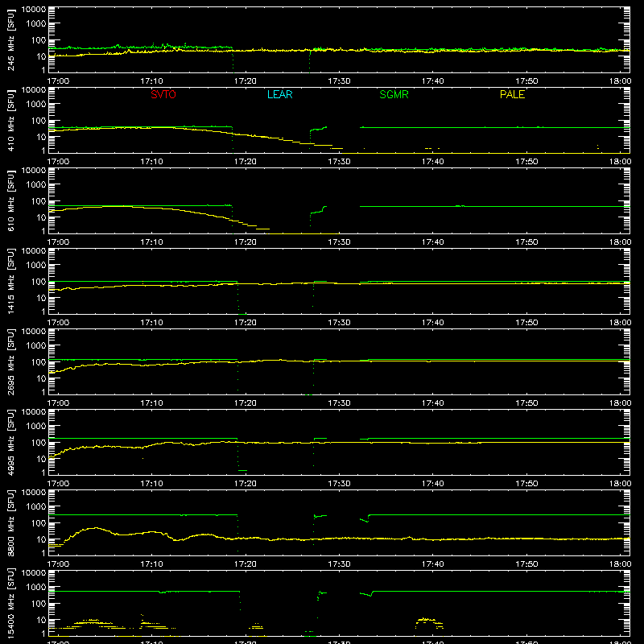Click the 1000 value on 410 MHz axis
This screenshot has height=644, width=644.
pos(36,104)
